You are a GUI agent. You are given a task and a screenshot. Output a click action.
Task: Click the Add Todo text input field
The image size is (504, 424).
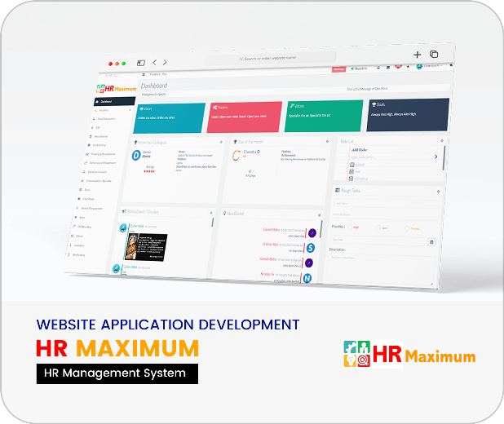click(391, 157)
